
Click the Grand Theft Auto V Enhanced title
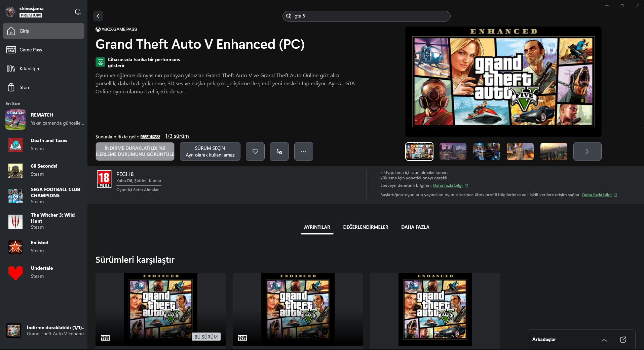pos(200,44)
